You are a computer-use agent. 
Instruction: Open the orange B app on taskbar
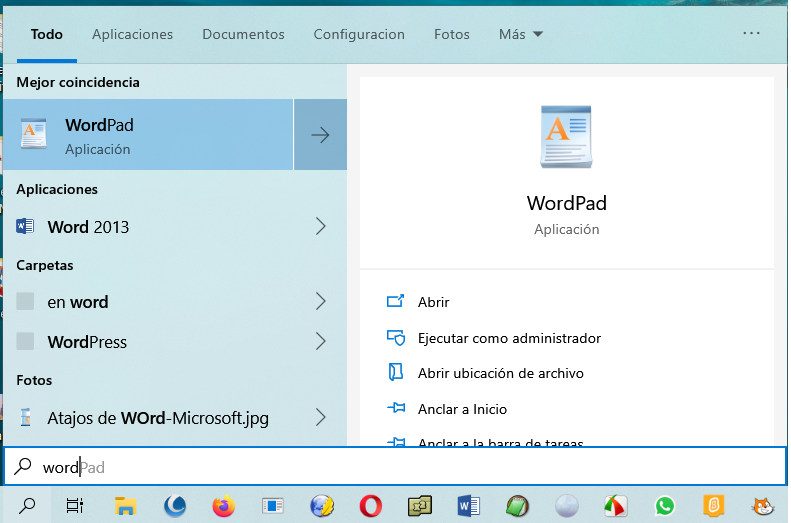pos(713,506)
